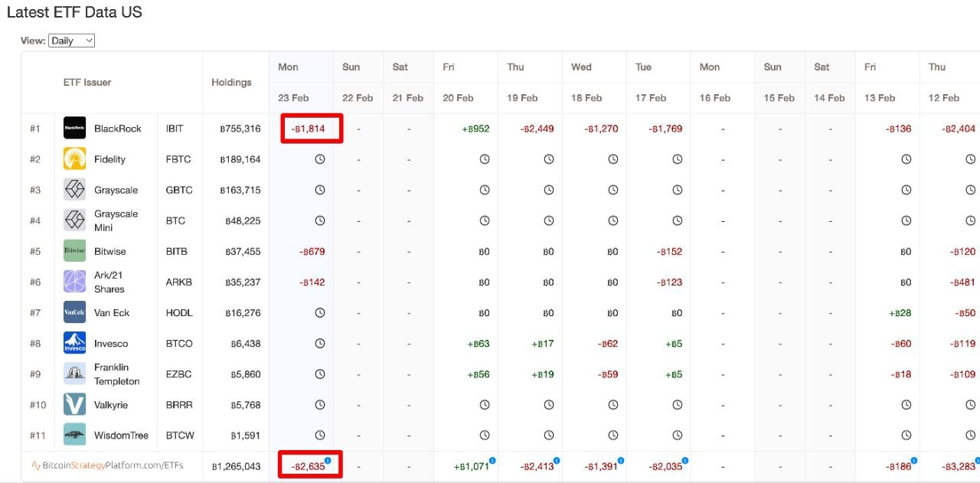Click the Fidelity holdings value 189,164
Screen dimensions: 980x483
click(x=240, y=159)
